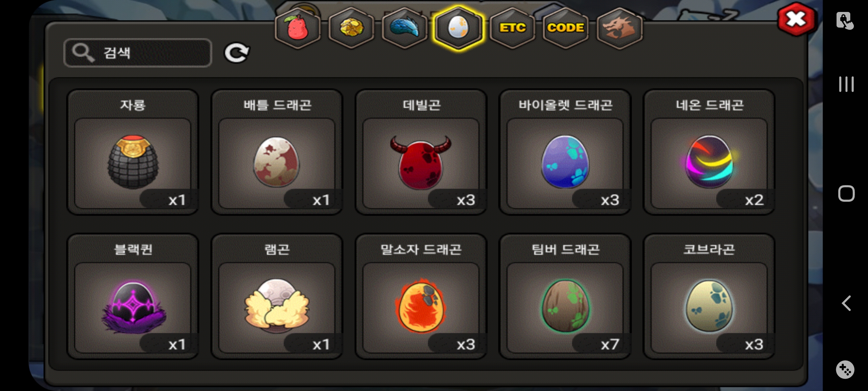Switch to the gold nugget tab
The height and width of the screenshot is (391, 868).
(351, 28)
